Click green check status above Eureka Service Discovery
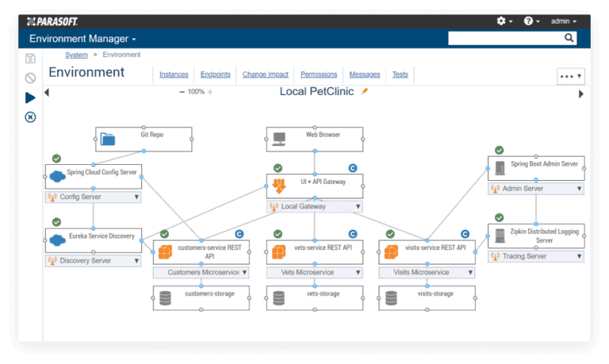 (56, 221)
